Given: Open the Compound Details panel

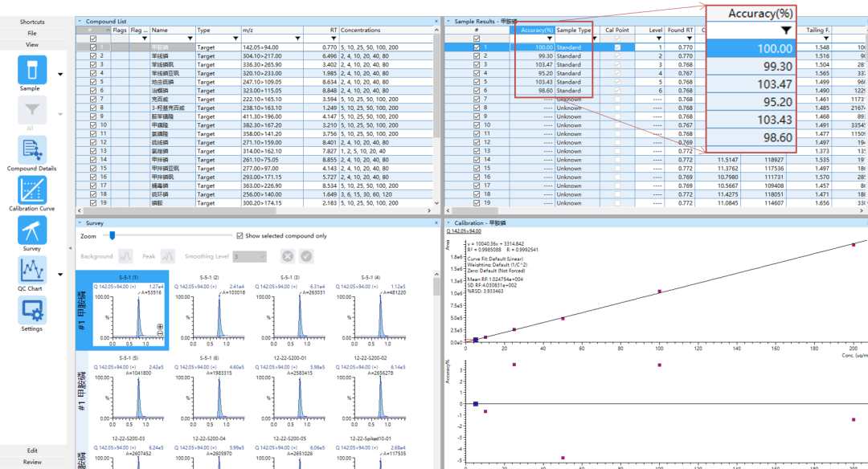Looking at the screenshot, I should click(x=31, y=149).
